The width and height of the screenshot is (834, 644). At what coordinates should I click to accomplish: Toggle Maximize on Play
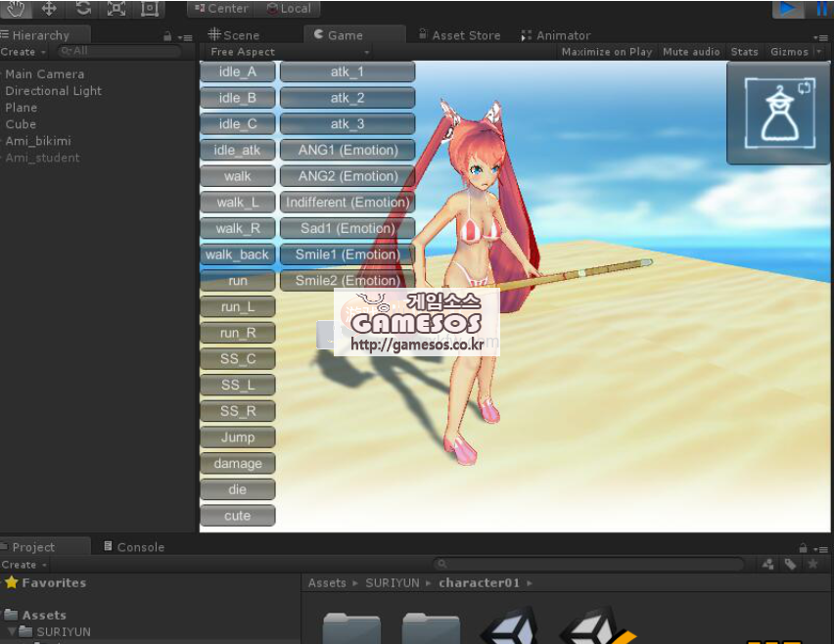[606, 52]
